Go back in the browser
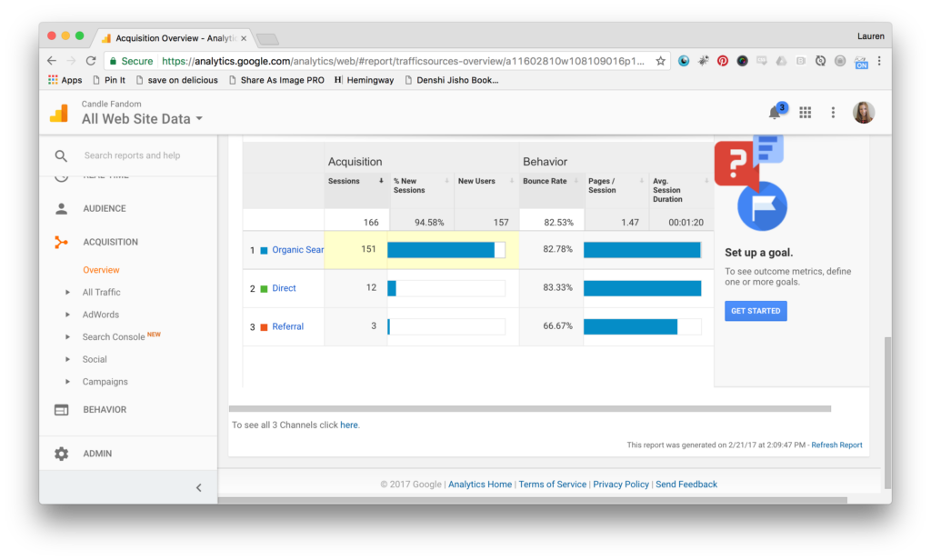The width and height of the screenshot is (931, 560). point(52,61)
